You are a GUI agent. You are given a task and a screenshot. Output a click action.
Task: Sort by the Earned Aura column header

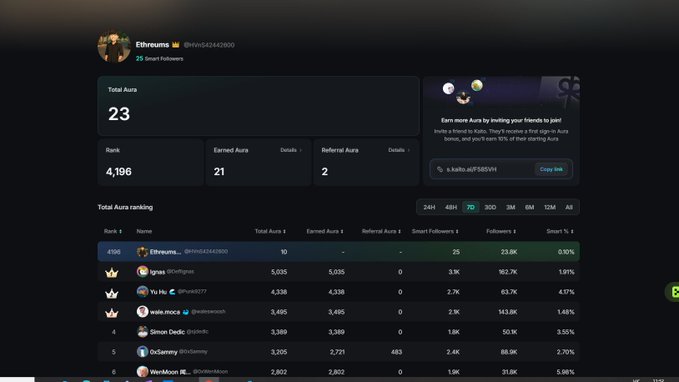tap(325, 231)
